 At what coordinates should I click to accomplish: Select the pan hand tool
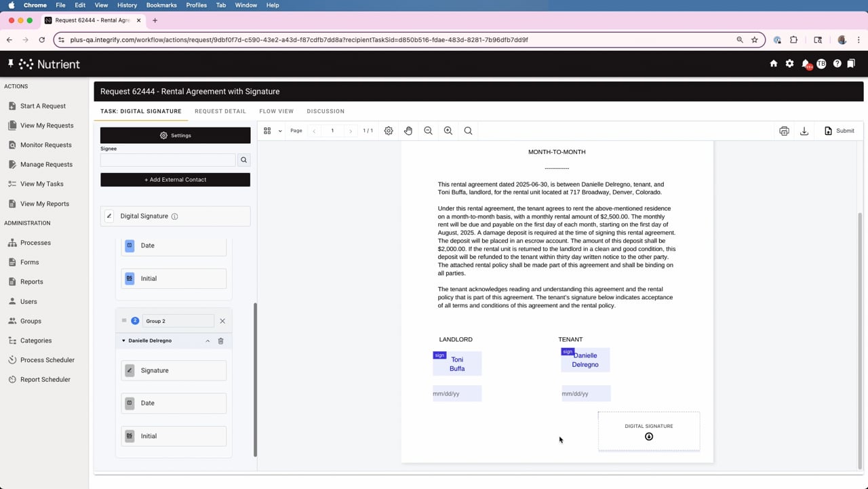pos(408,131)
